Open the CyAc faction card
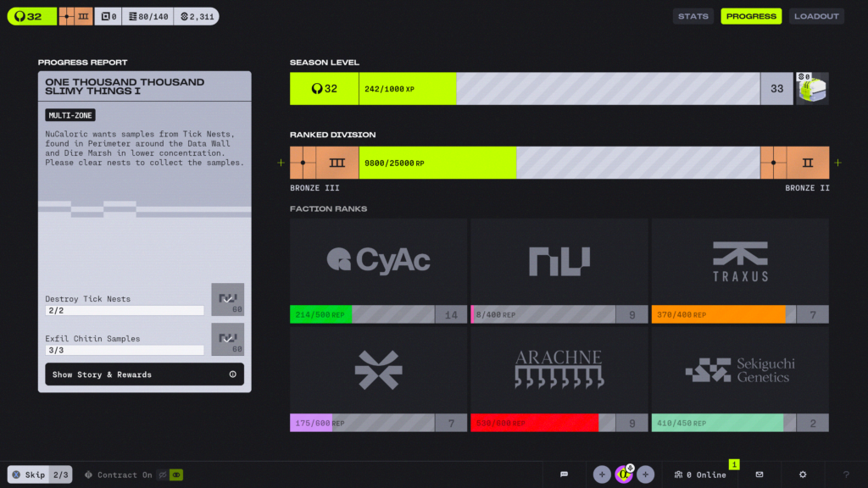 tap(378, 262)
